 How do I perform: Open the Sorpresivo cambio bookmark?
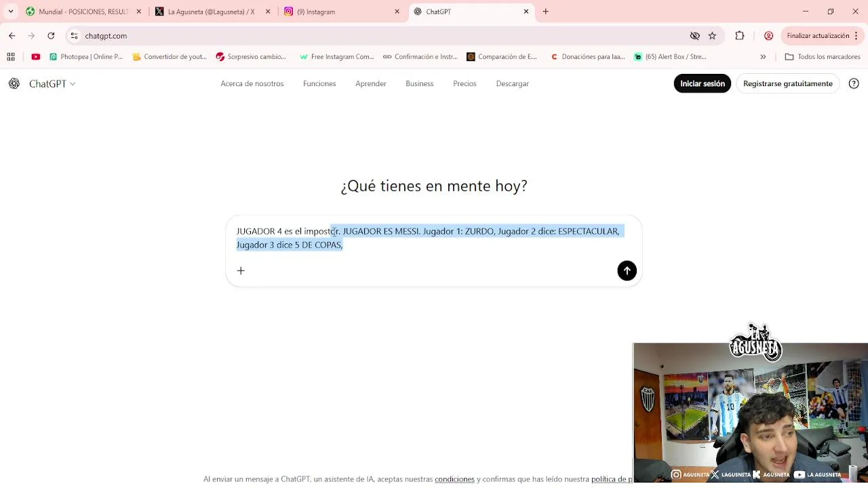(x=251, y=57)
